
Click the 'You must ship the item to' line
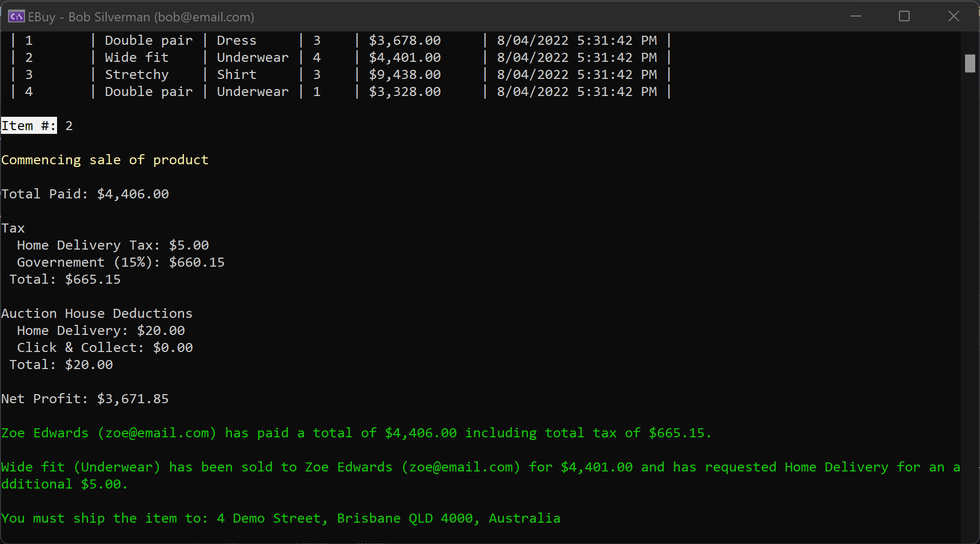pyautogui.click(x=280, y=518)
